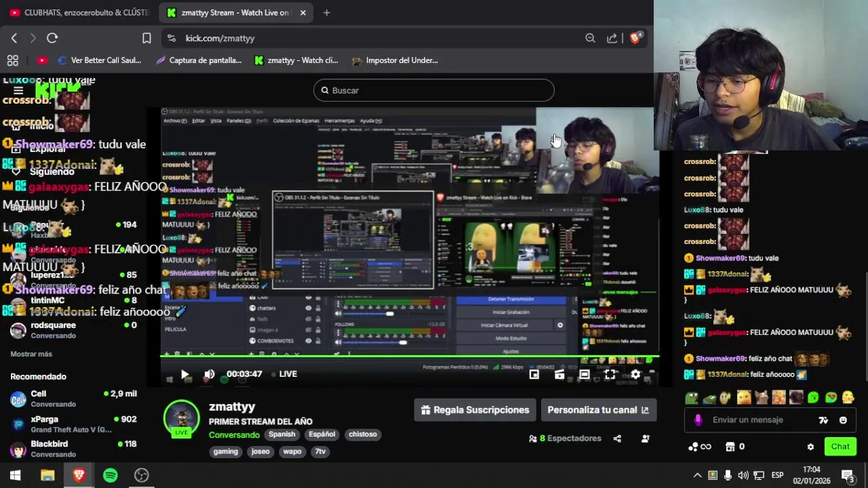The height and width of the screenshot is (488, 868).
Task: Pick the open-mouth cat emote
Action: coord(761,398)
